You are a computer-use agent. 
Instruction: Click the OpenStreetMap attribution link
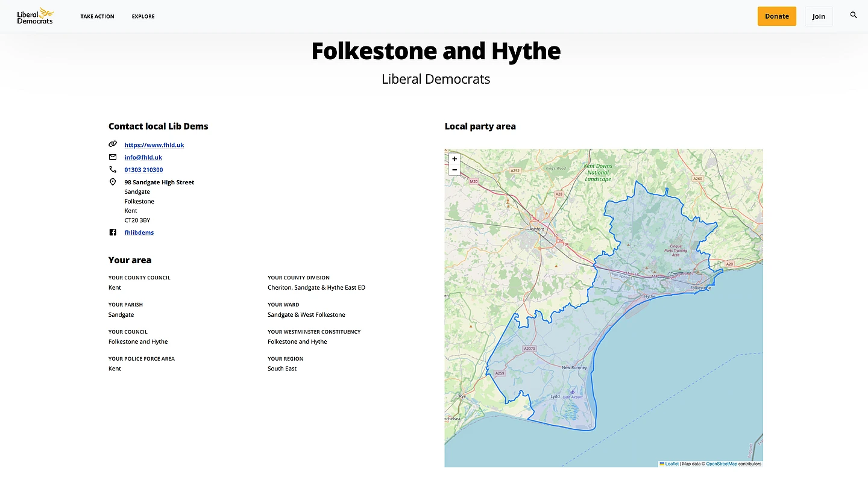[722, 464]
